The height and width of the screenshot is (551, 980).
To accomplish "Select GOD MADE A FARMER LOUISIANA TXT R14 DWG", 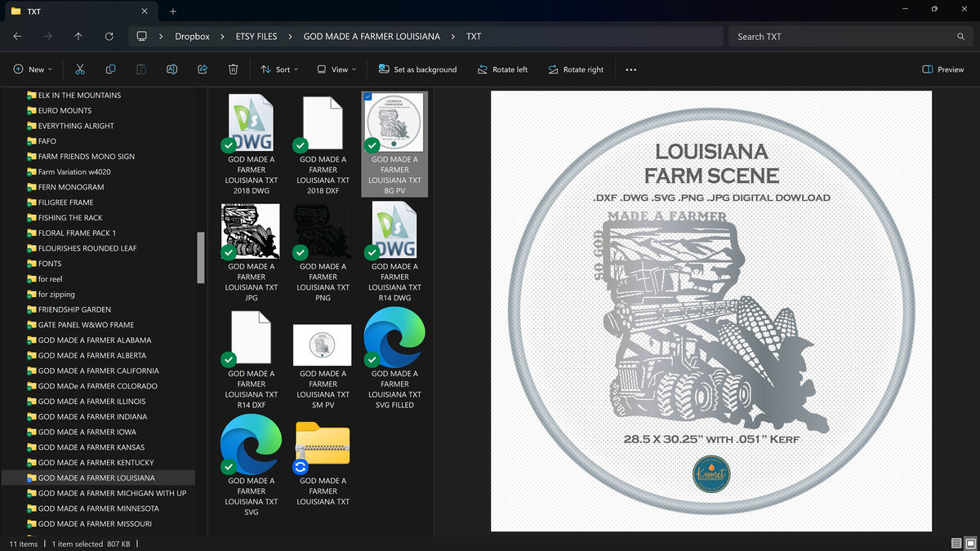I will click(x=394, y=251).
